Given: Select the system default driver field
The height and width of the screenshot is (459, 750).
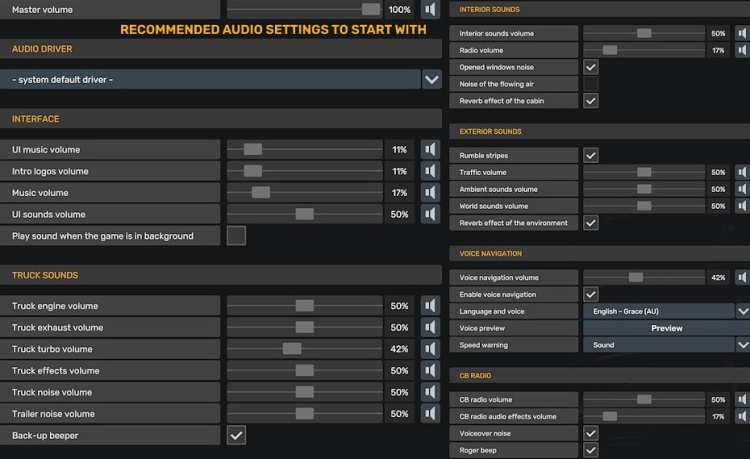Looking at the screenshot, I should pos(210,79).
